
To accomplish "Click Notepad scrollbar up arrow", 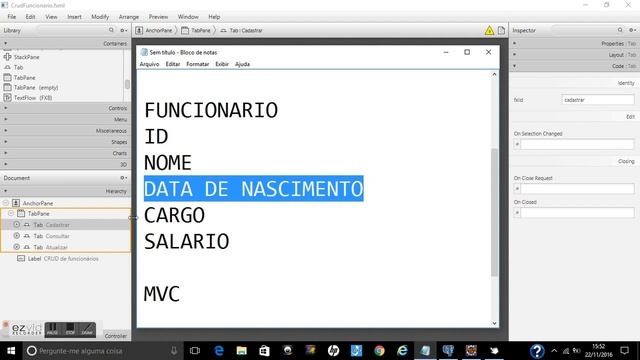I will point(494,75).
